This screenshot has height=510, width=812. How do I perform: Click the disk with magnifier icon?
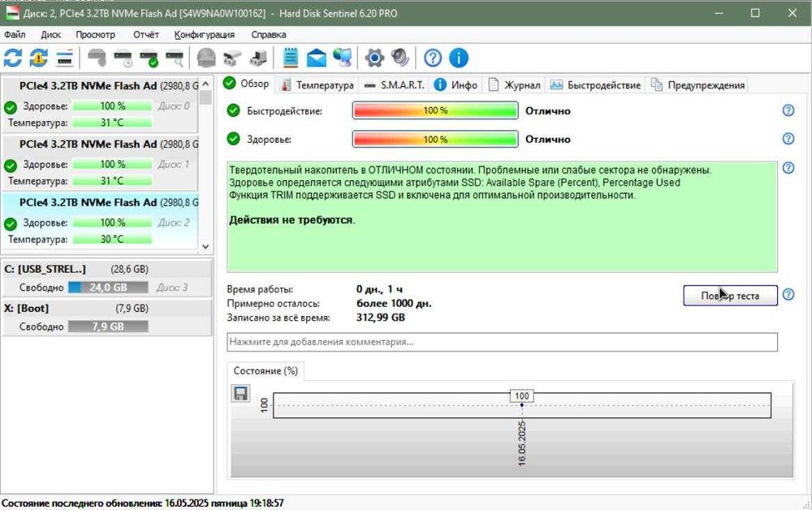[x=175, y=58]
